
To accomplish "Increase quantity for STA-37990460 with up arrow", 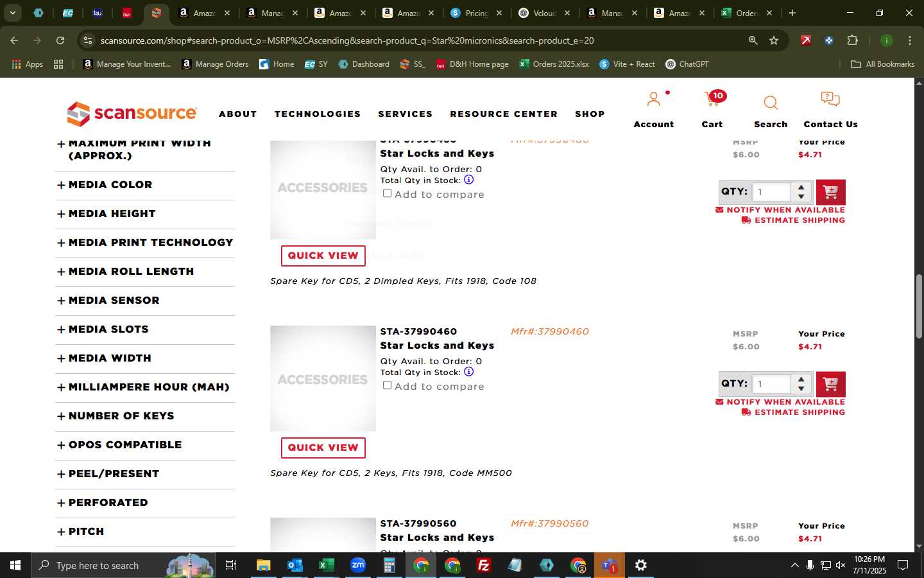I will [801, 380].
